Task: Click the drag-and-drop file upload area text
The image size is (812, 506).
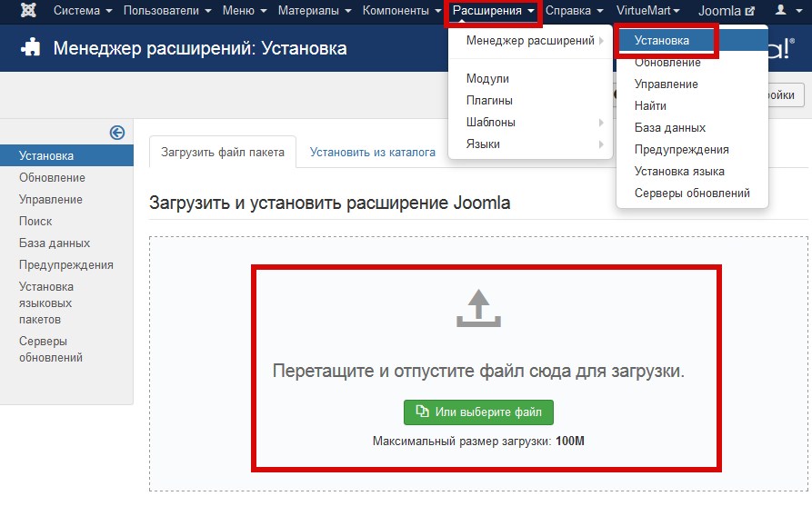Action: (x=478, y=371)
